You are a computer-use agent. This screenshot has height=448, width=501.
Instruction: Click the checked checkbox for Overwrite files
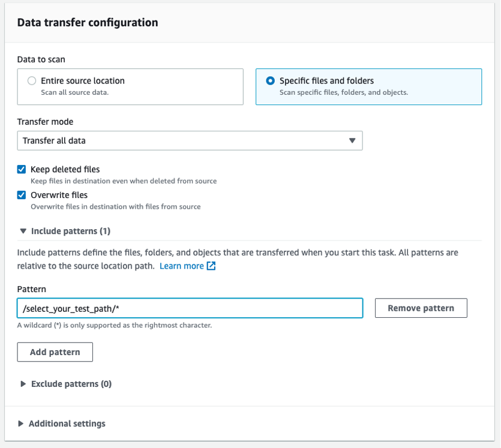(x=22, y=195)
